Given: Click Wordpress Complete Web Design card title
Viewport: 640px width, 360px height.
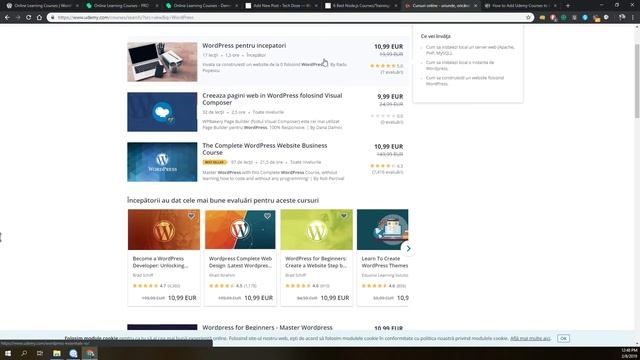Looking at the screenshot, I should (x=240, y=262).
